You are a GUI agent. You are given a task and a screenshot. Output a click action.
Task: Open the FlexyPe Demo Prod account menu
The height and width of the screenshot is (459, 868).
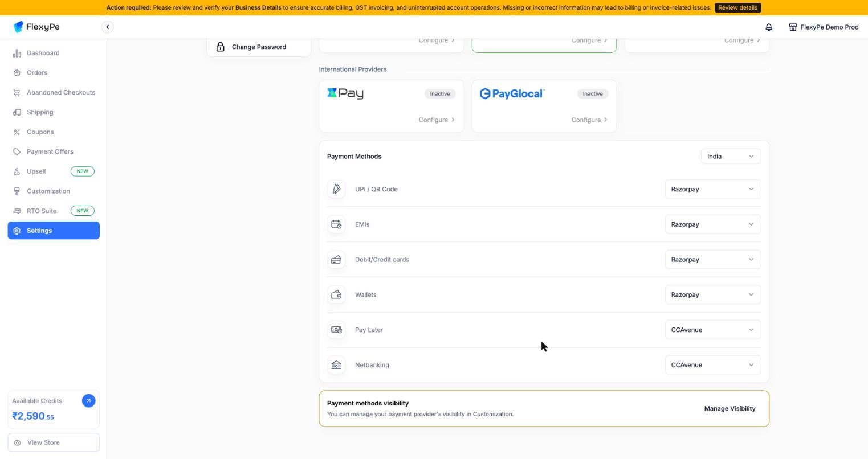(824, 27)
